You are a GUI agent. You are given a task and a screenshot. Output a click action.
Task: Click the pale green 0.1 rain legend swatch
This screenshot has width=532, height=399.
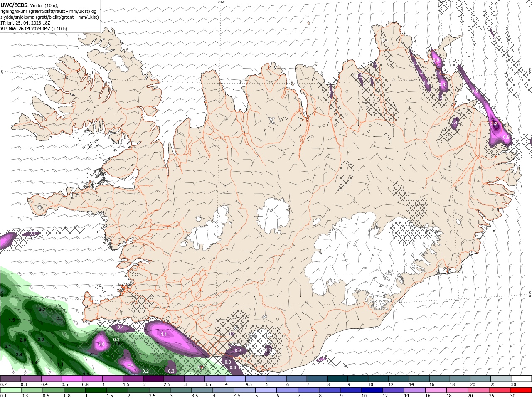(10, 390)
